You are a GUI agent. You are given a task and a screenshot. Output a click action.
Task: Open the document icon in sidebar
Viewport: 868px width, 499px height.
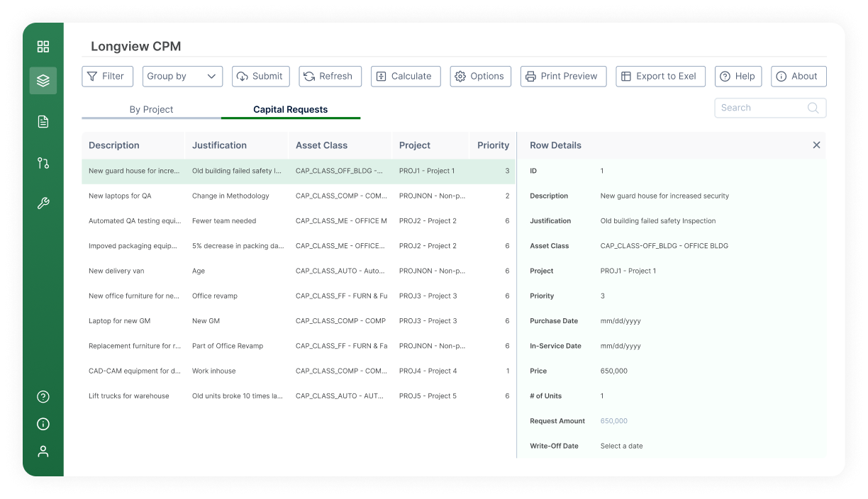(x=43, y=122)
